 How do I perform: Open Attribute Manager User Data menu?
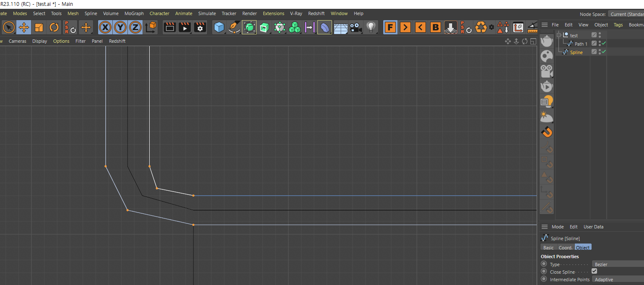click(593, 227)
